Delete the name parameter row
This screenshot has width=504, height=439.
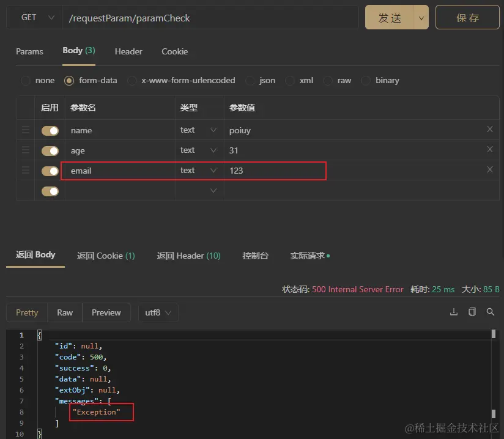click(x=489, y=129)
